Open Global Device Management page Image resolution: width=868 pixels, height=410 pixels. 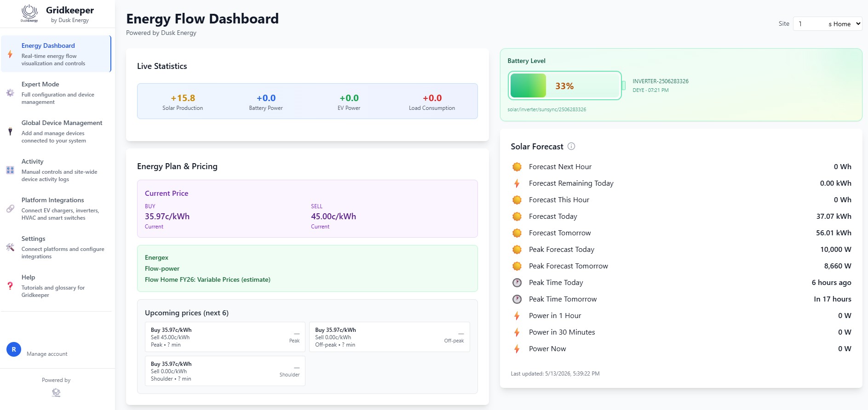(x=56, y=131)
